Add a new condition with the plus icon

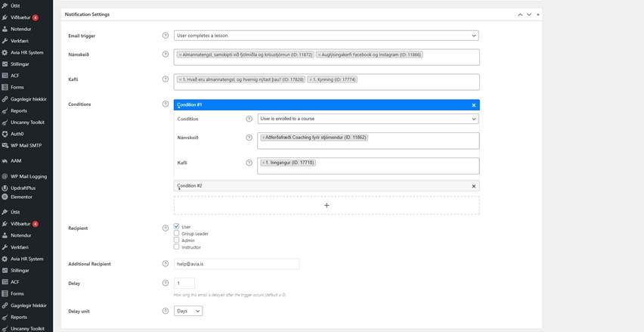tap(327, 205)
